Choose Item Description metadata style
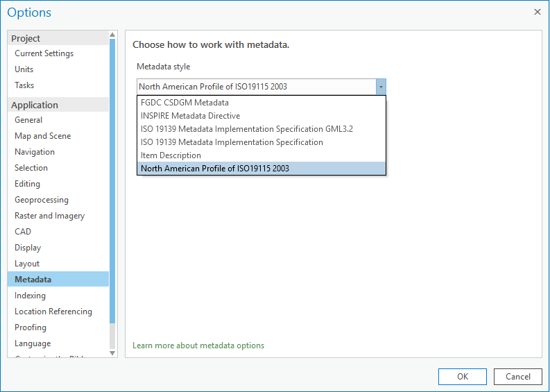The image size is (550, 392). tap(261, 155)
